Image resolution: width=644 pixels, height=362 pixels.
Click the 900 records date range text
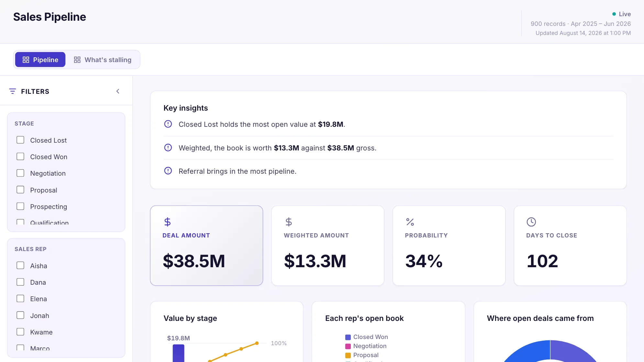[581, 24]
